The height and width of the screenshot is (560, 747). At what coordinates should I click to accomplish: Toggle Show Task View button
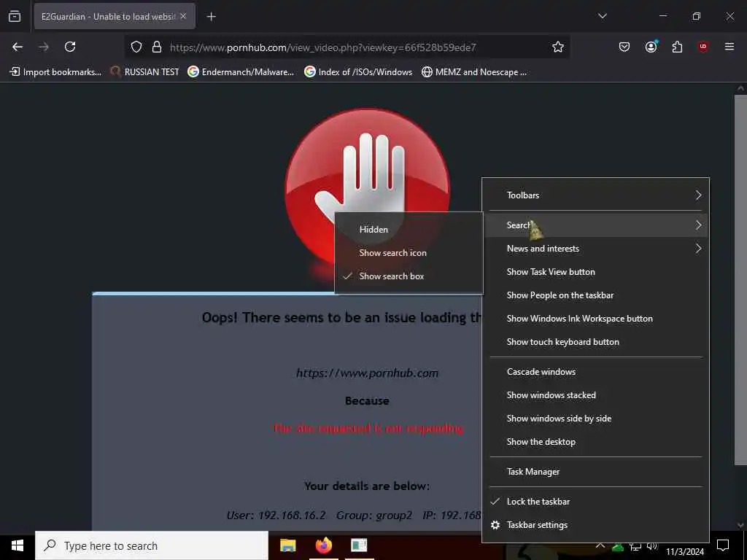[595, 272]
